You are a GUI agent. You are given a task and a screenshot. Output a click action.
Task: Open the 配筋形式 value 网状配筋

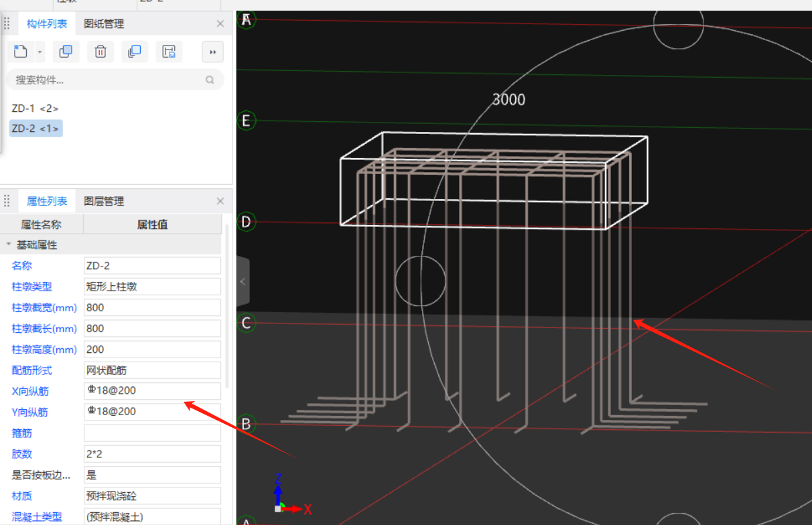(x=152, y=370)
